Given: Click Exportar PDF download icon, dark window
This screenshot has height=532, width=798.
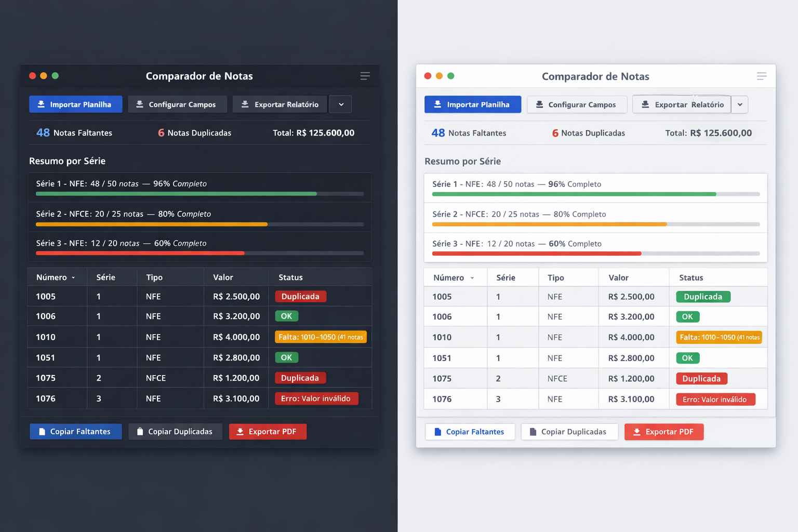Looking at the screenshot, I should coord(240,432).
